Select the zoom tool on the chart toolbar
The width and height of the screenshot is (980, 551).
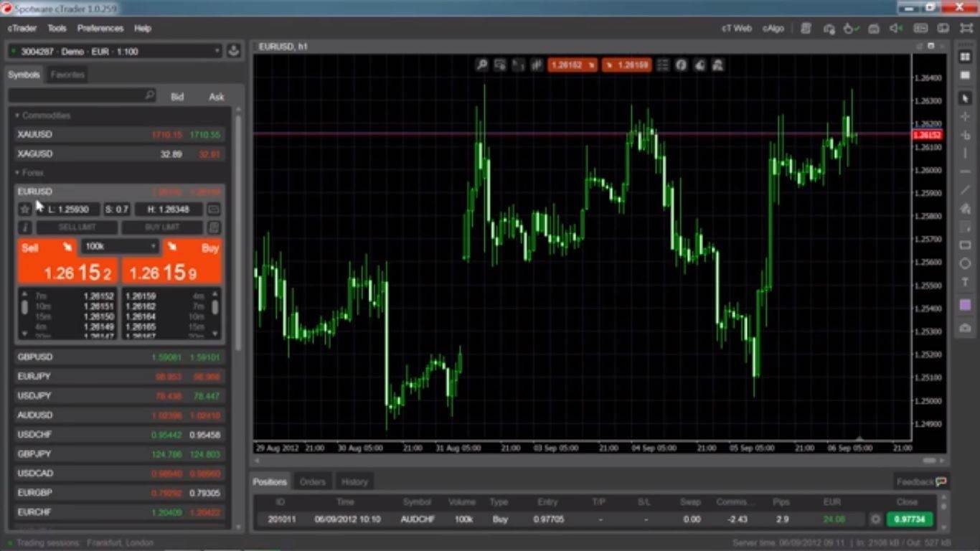click(482, 65)
